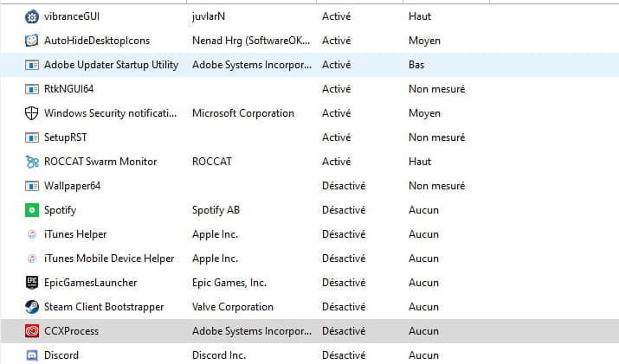
Task: Click the RtkNGUI64 startup entry
Action: 68,89
